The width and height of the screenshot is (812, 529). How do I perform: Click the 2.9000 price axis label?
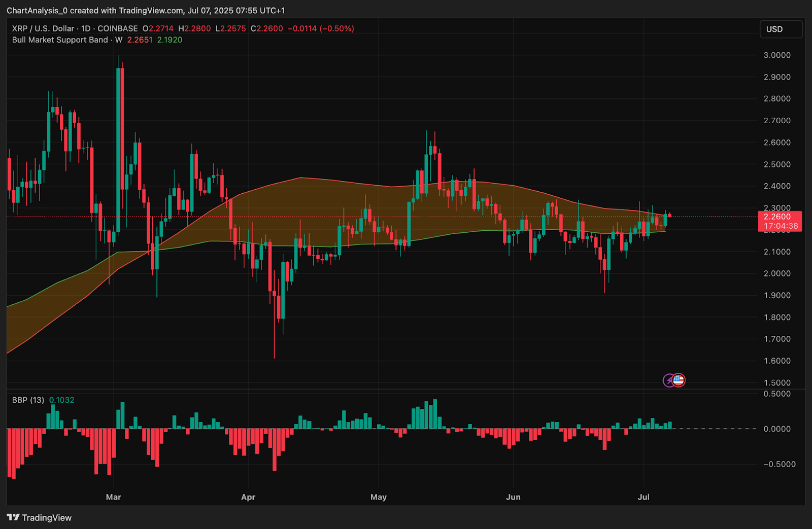[777, 77]
